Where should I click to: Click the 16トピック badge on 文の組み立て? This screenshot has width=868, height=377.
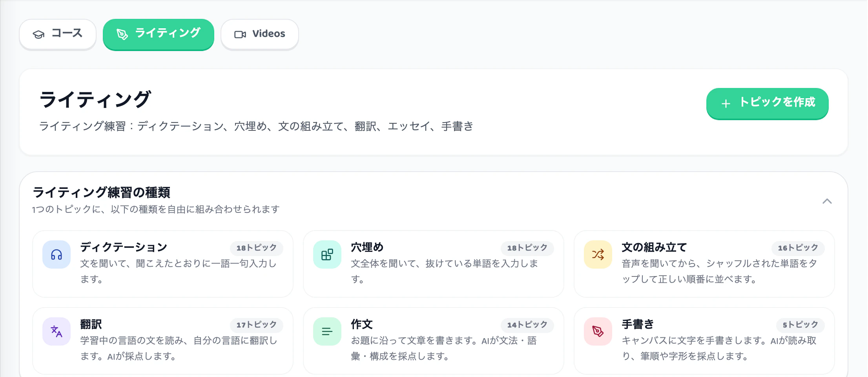pyautogui.click(x=798, y=248)
